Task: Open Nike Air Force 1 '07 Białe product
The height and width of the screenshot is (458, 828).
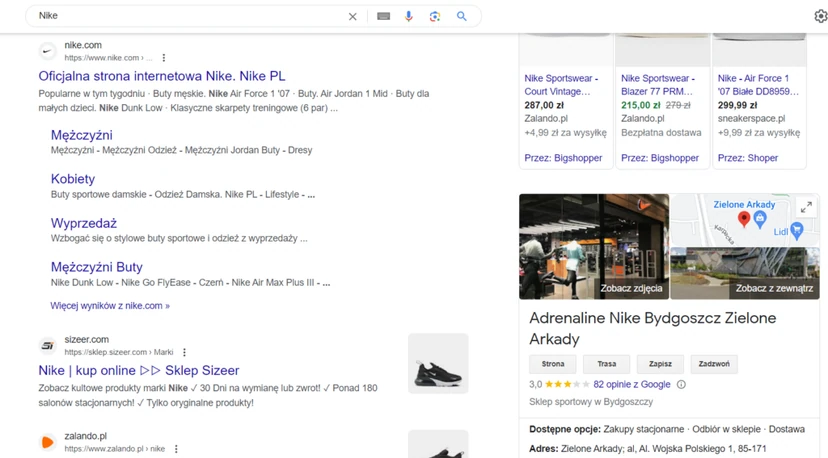Action: (x=758, y=85)
